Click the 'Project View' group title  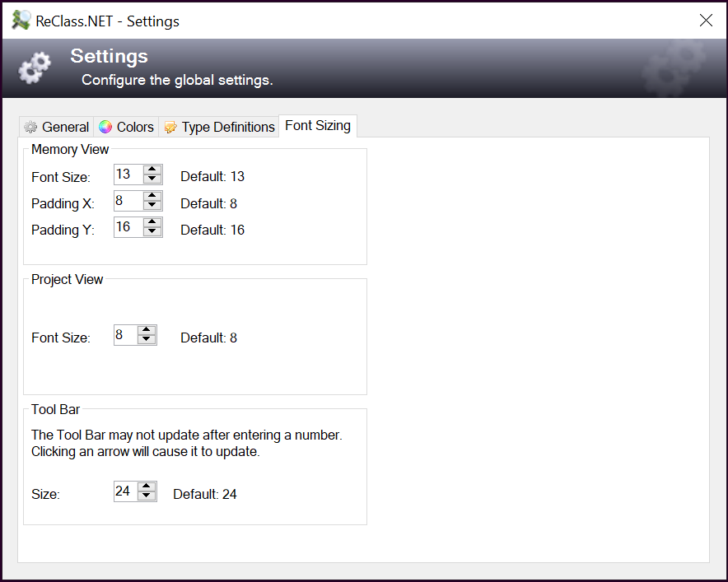[x=67, y=279]
